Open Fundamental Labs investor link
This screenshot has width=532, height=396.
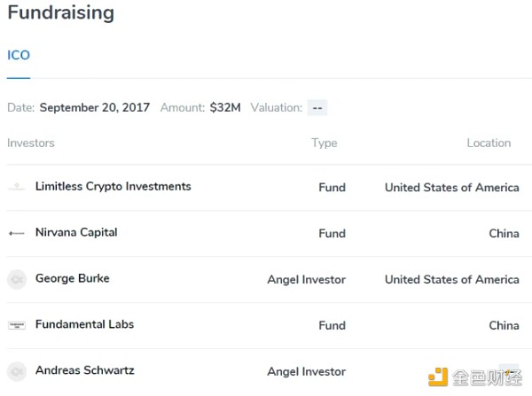coord(84,325)
